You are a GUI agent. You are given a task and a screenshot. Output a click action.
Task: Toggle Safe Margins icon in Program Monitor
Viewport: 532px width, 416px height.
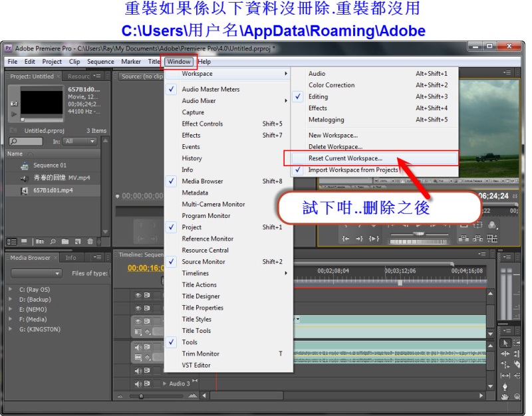(477, 225)
